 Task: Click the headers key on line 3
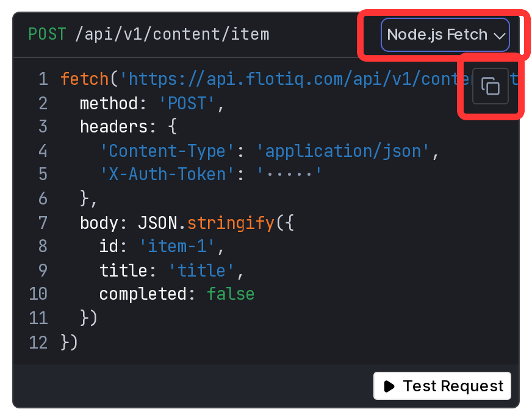click(113, 126)
